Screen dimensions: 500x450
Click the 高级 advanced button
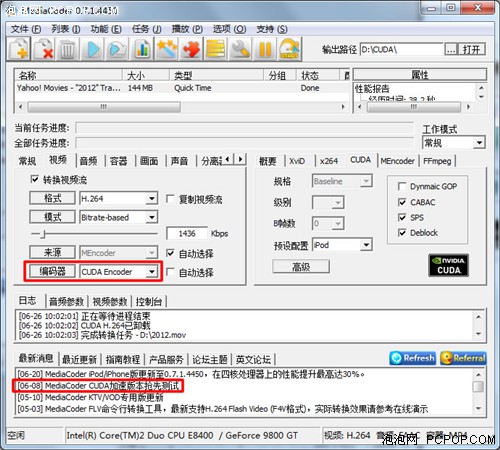(301, 266)
